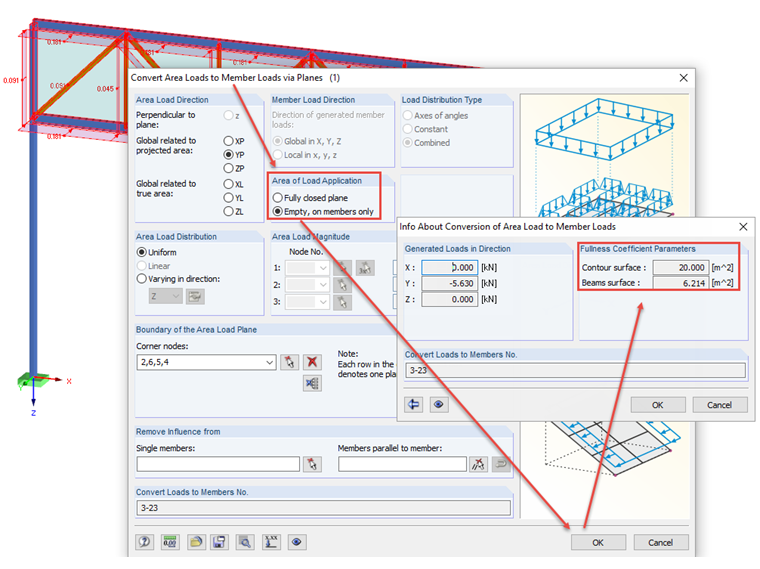Click OK in Info About Conversion dialog
This screenshot has height=569, width=760.
click(658, 405)
